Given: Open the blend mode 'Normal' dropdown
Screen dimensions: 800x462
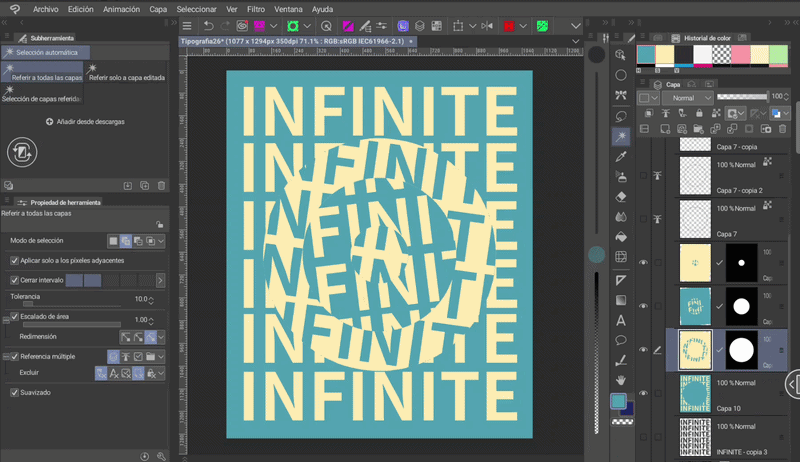Looking at the screenshot, I should pos(689,98).
